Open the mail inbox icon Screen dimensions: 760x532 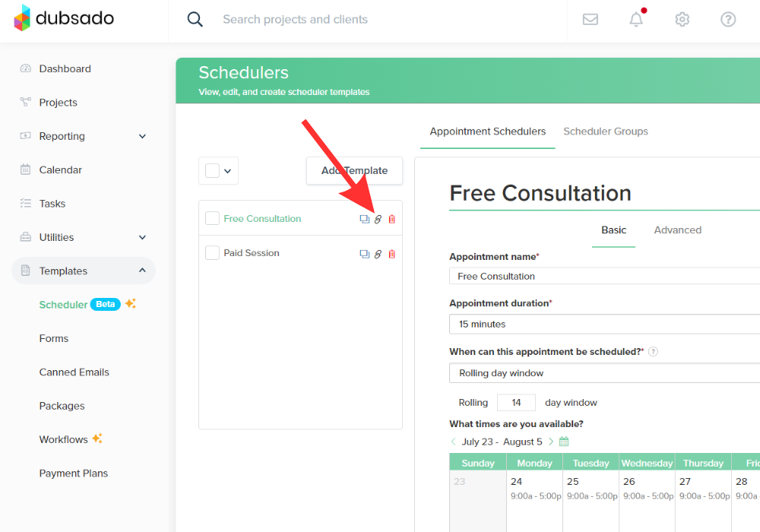[x=591, y=20]
